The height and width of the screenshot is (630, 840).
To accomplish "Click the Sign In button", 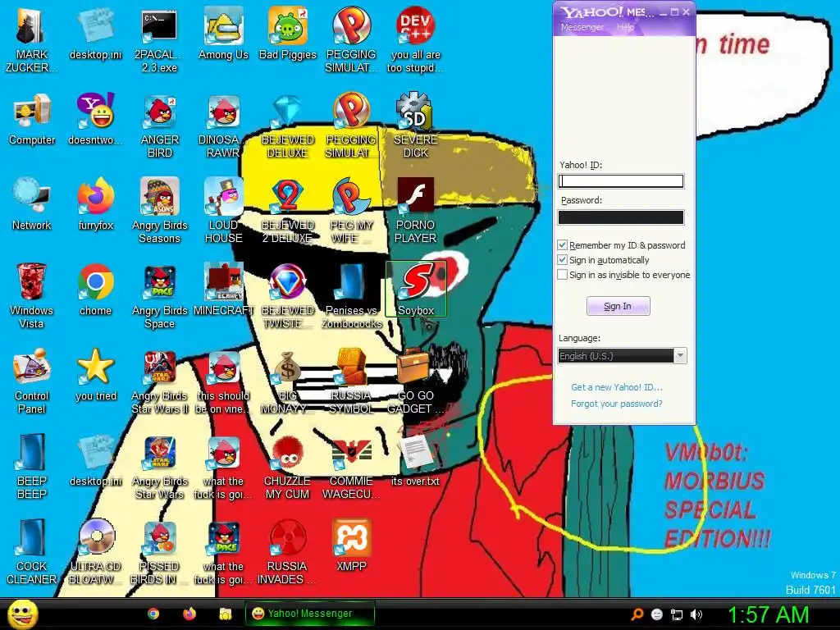I will (x=618, y=307).
